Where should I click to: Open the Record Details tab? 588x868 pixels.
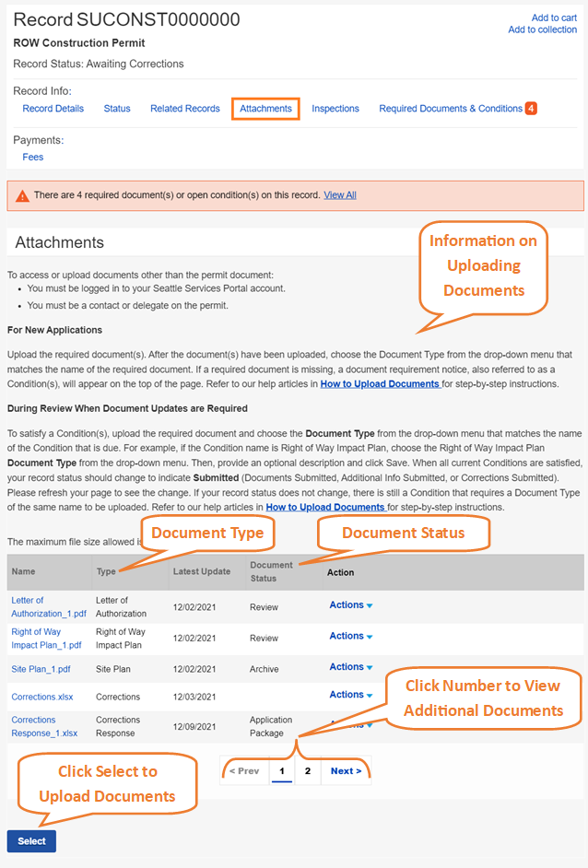click(53, 109)
